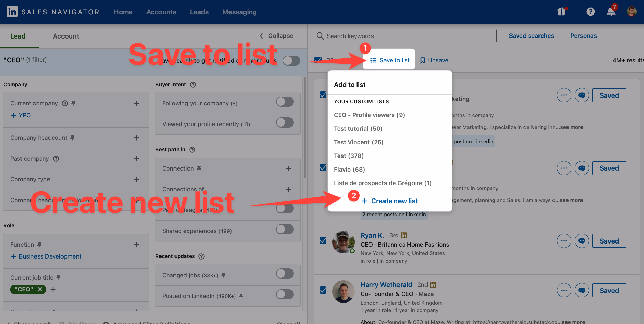Go to Home in navigation
Image resolution: width=644 pixels, height=324 pixels.
click(x=123, y=12)
